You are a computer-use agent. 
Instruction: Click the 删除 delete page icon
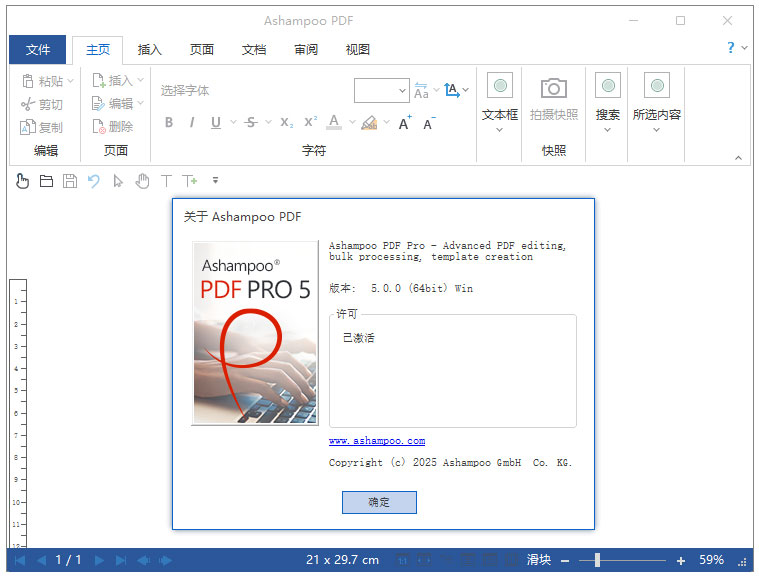tap(99, 126)
